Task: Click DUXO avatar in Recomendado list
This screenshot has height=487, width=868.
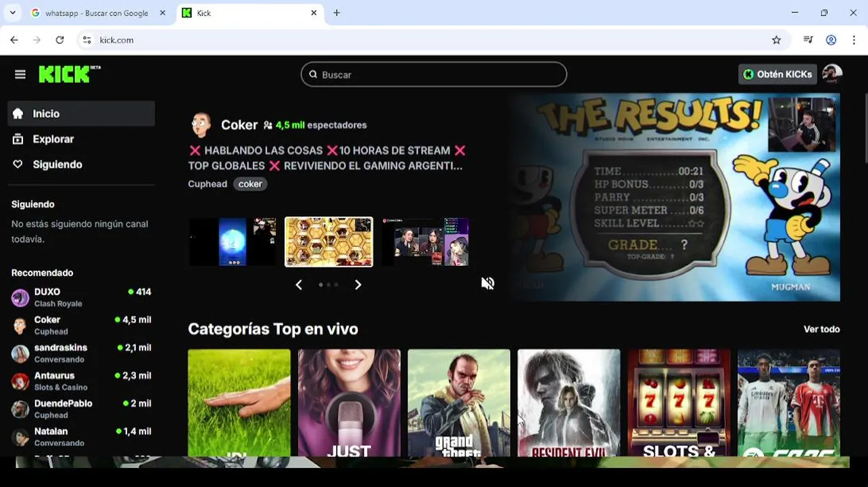Action: (x=20, y=298)
